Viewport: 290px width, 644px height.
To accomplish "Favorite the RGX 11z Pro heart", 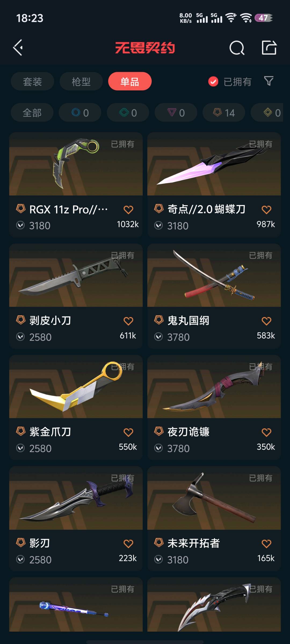I will click(128, 210).
